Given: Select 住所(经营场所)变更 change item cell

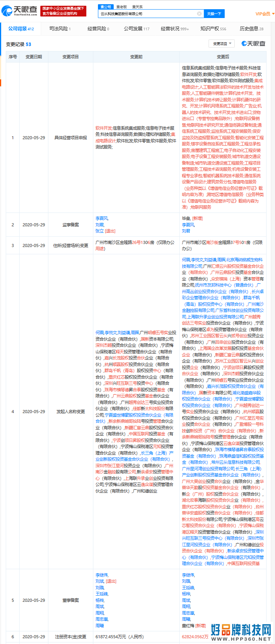Looking at the screenshot, I should point(71,245).
